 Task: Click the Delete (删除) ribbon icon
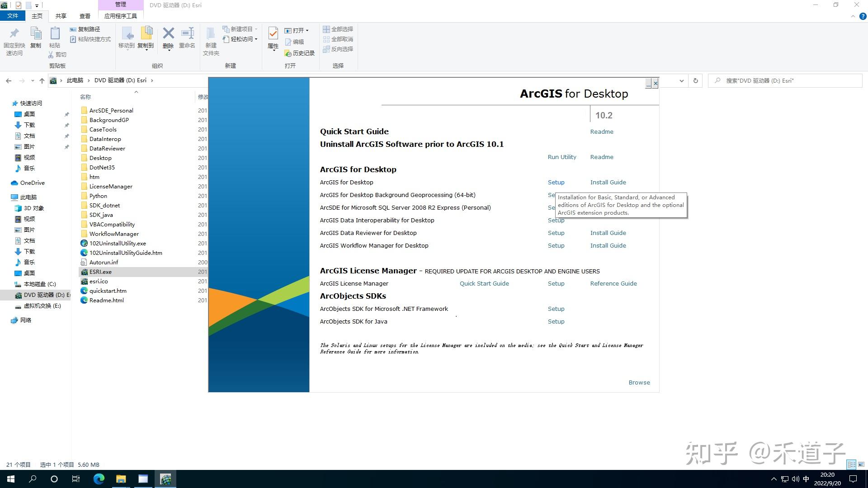[x=168, y=36]
